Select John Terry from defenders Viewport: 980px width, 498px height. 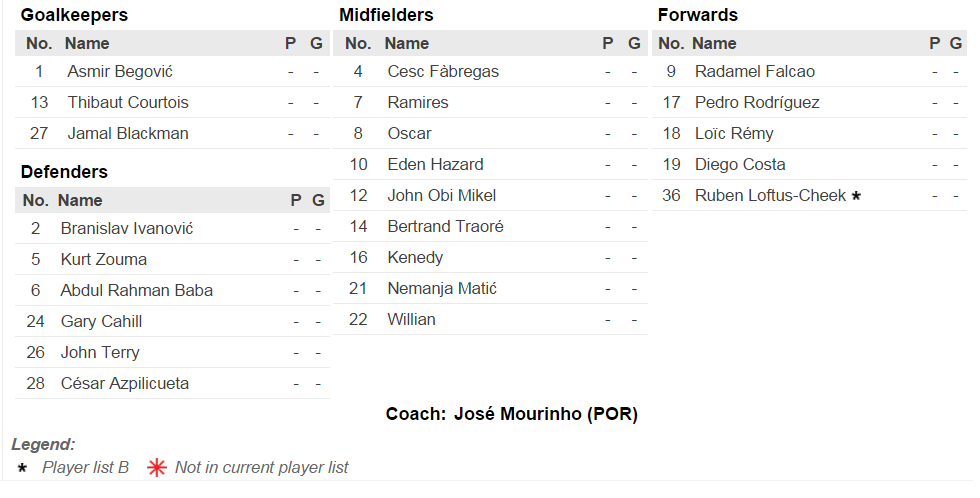(x=100, y=353)
